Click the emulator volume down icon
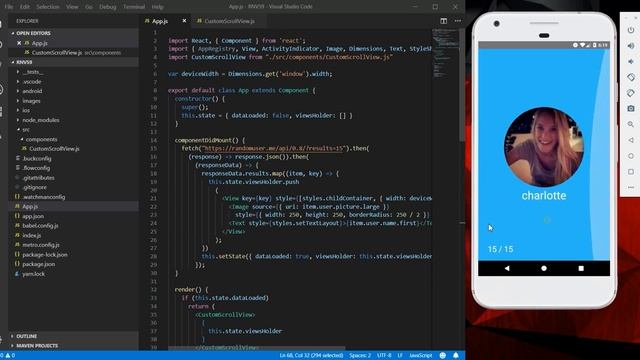 click(631, 62)
